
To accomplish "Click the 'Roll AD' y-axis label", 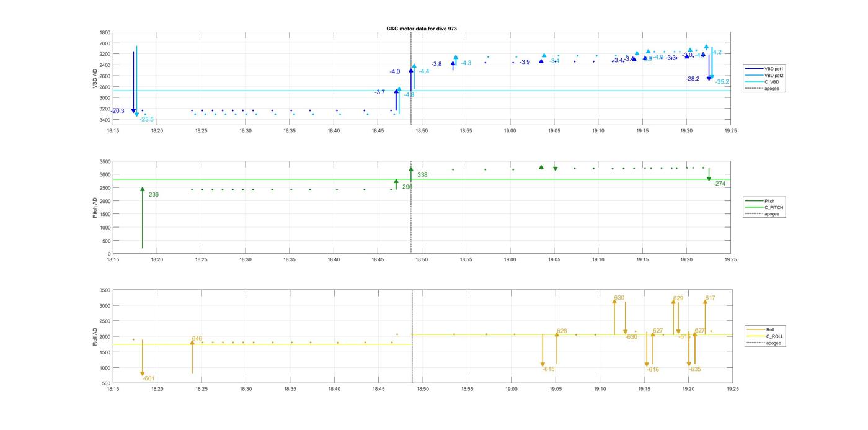I will (x=95, y=336).
